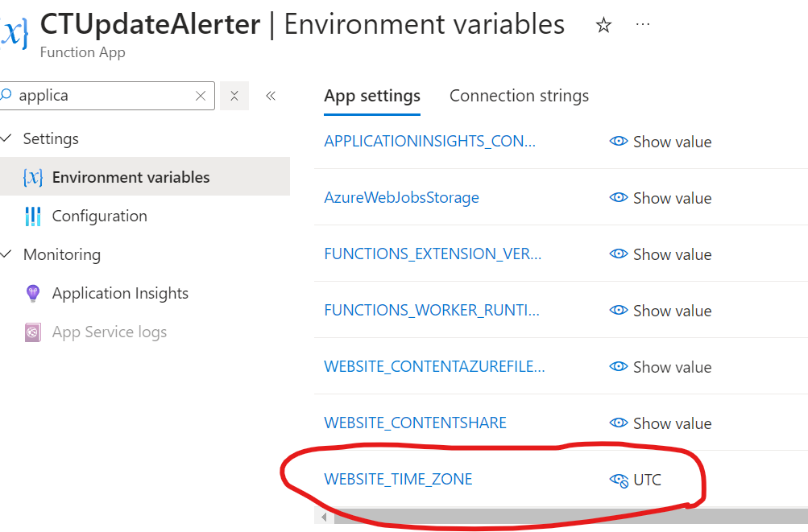
Task: Favorite the page with the star icon
Action: click(603, 25)
